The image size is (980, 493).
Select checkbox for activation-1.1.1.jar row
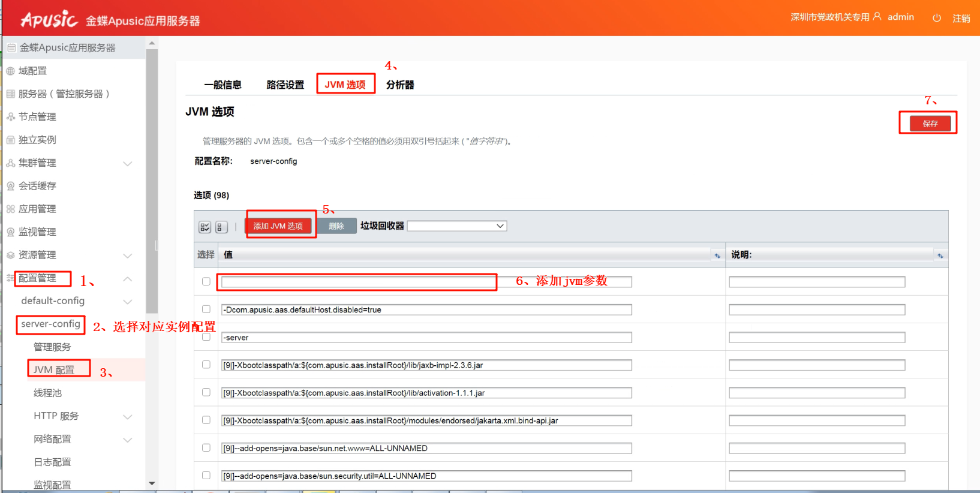(x=206, y=392)
